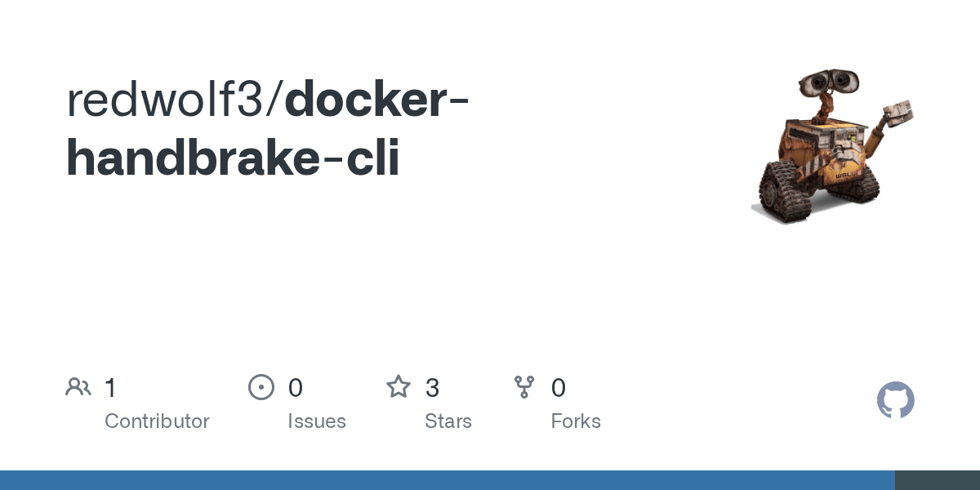Viewport: 980px width, 490px height.
Task: Click the fork icon for Forks
Action: coord(524,387)
